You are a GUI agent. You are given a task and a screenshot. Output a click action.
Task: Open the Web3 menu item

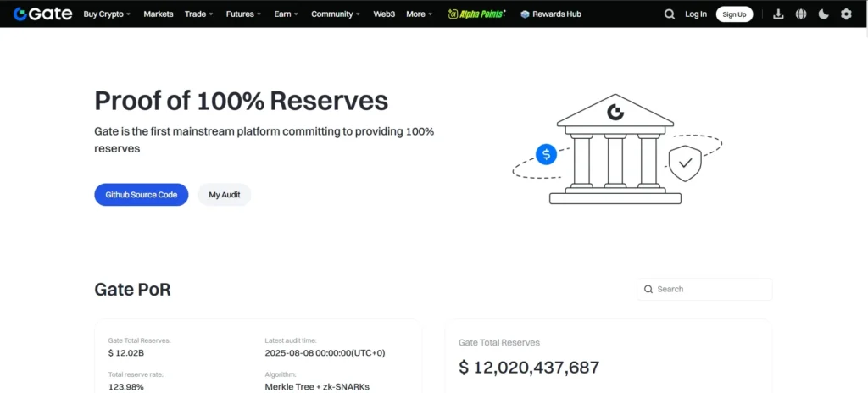click(384, 14)
